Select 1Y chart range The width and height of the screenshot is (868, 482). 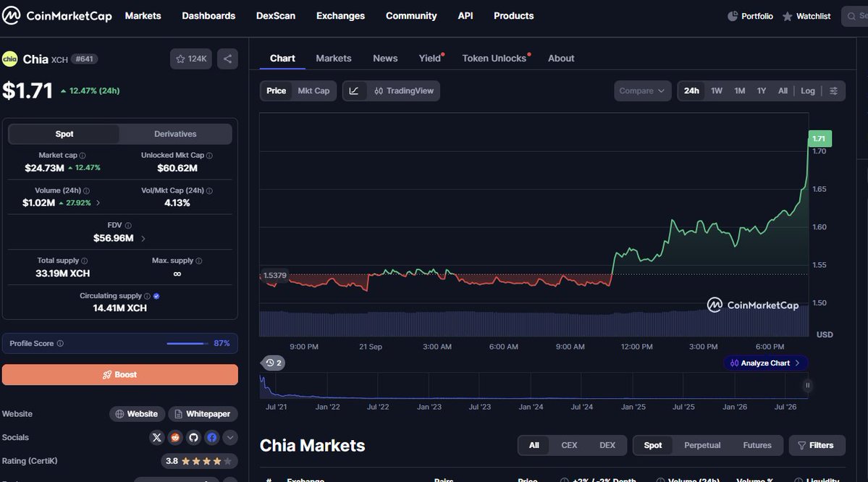click(x=761, y=90)
